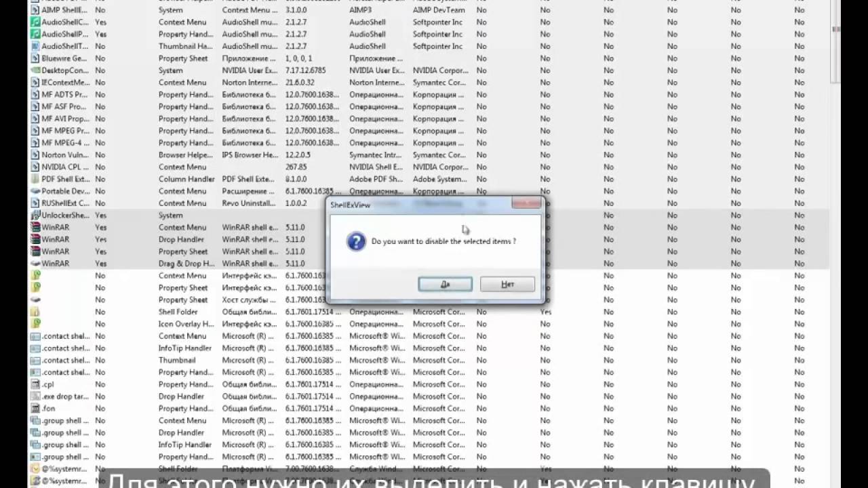
Task: Click WinRAR icon in Drag & Drop row
Action: (35, 264)
